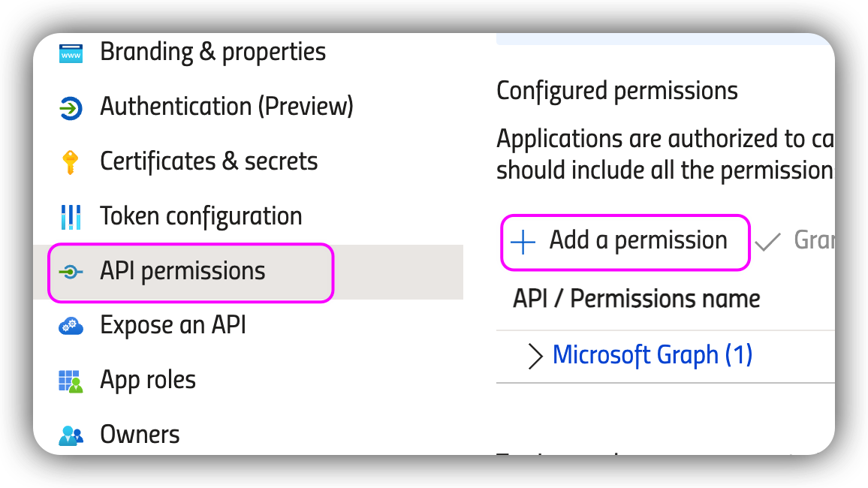Image resolution: width=868 pixels, height=488 pixels.
Task: Click the API permissions sidebar icon
Action: [x=71, y=272]
